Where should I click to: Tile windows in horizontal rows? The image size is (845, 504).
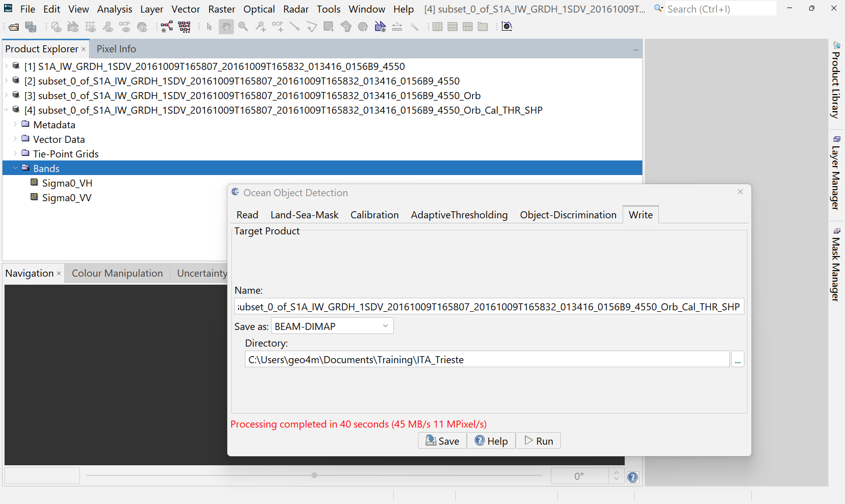coord(453,27)
